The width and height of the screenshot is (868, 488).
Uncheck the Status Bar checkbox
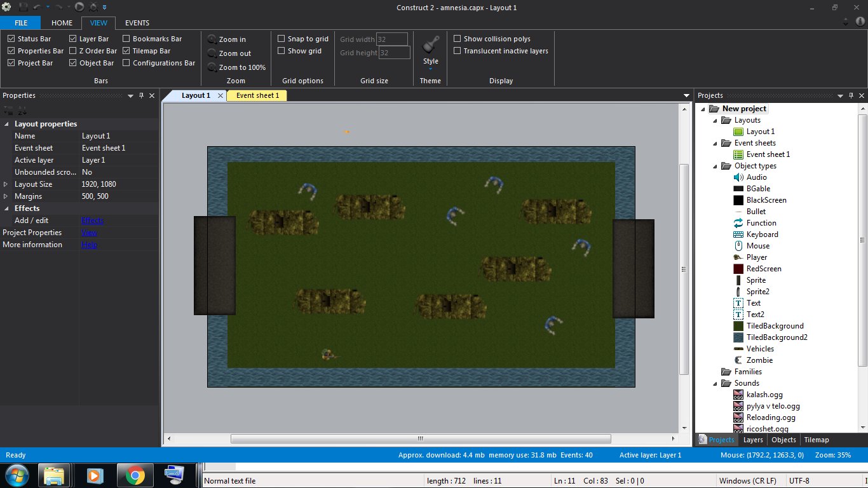click(11, 39)
